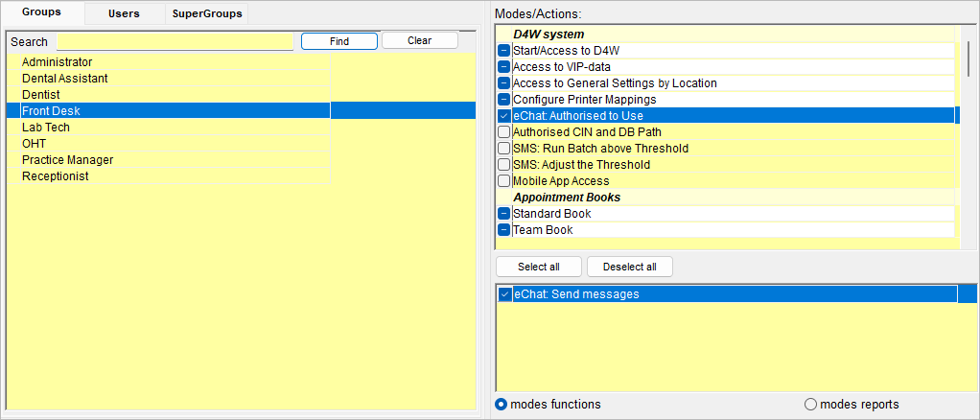Open the Users tab
The height and width of the screenshot is (420, 980).
click(x=124, y=13)
